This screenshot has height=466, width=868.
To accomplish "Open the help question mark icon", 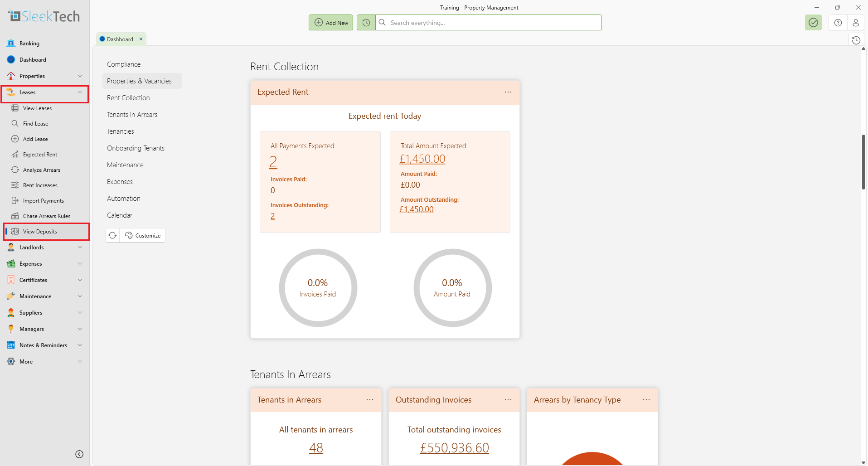I will 838,23.
